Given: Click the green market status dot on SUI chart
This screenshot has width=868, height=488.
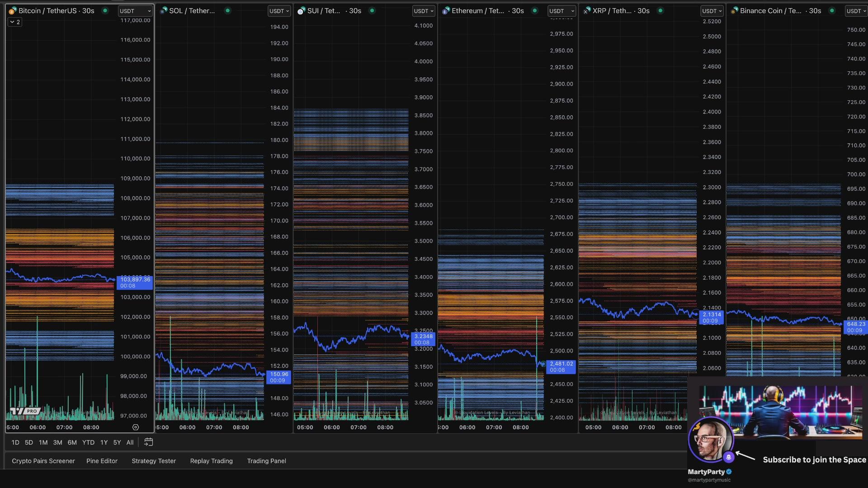Looking at the screenshot, I should point(372,10).
